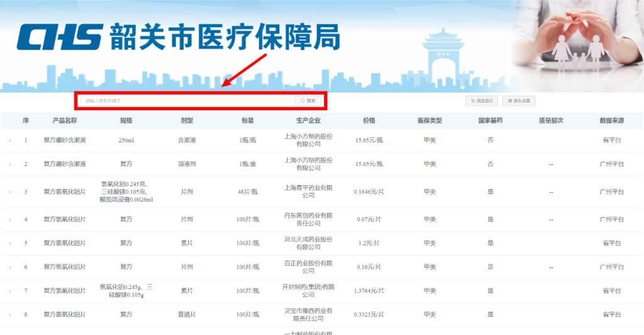
Task: Click the 国家基药 column header
Action: (491, 120)
